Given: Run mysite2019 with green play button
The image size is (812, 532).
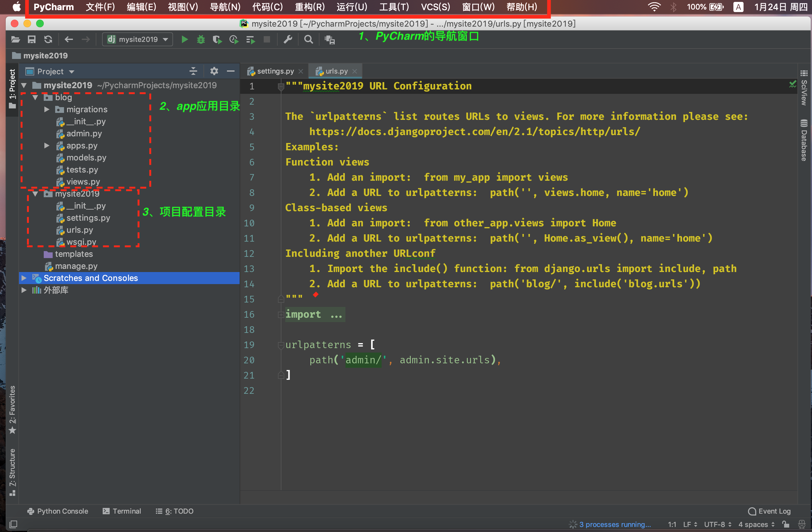Looking at the screenshot, I should pyautogui.click(x=184, y=40).
